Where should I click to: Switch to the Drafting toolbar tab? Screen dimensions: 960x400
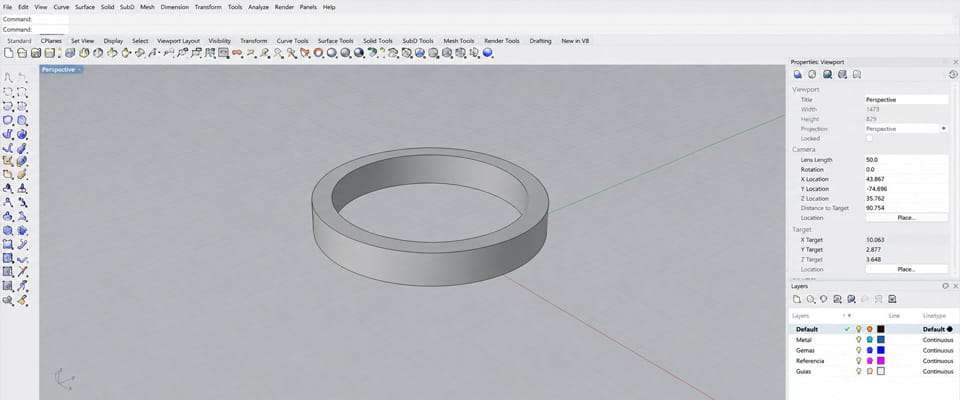click(x=540, y=41)
